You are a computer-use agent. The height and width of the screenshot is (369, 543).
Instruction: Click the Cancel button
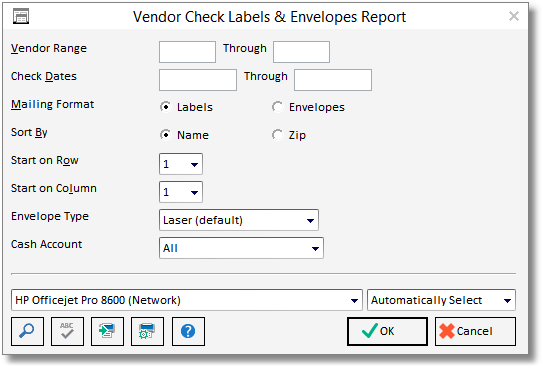point(475,331)
